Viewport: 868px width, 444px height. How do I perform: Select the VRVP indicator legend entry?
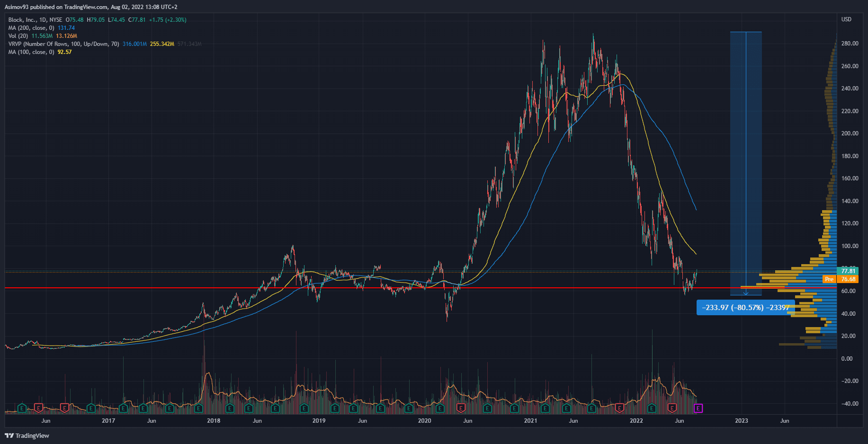tap(63, 44)
